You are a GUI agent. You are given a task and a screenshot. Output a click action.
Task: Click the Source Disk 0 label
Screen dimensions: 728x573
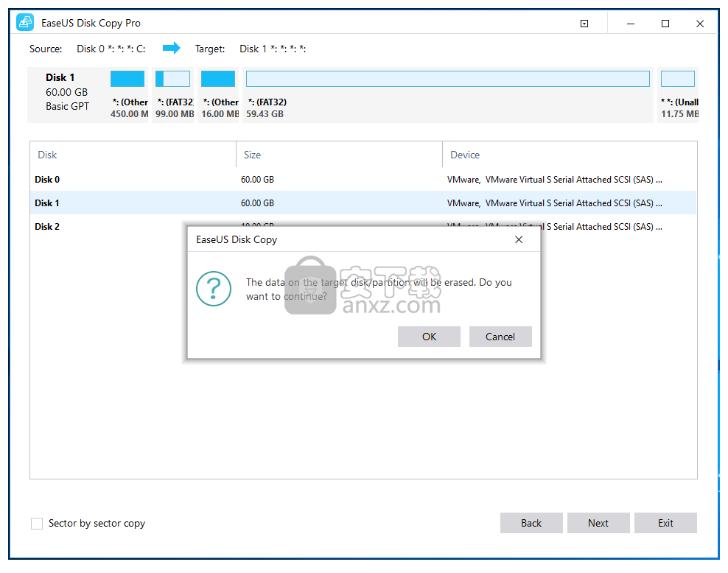111,49
